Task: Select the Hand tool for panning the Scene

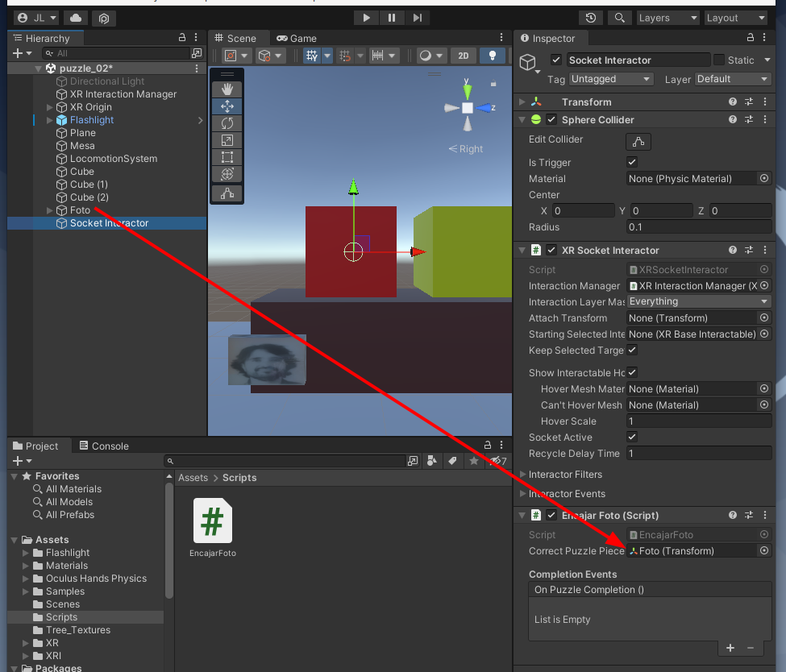Action: pyautogui.click(x=227, y=89)
